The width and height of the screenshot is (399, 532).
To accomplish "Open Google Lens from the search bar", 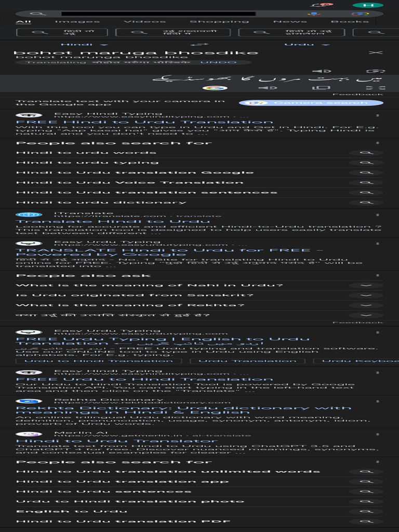I will tap(360, 14).
